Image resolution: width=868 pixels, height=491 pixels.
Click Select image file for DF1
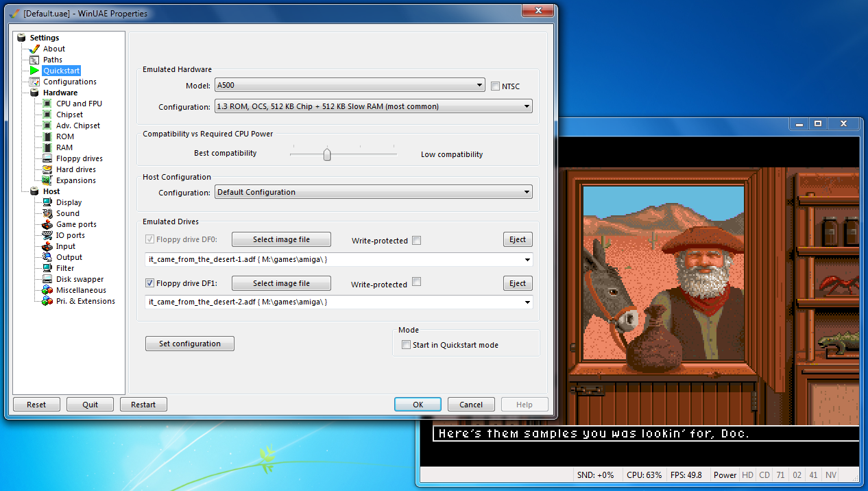pos(281,283)
